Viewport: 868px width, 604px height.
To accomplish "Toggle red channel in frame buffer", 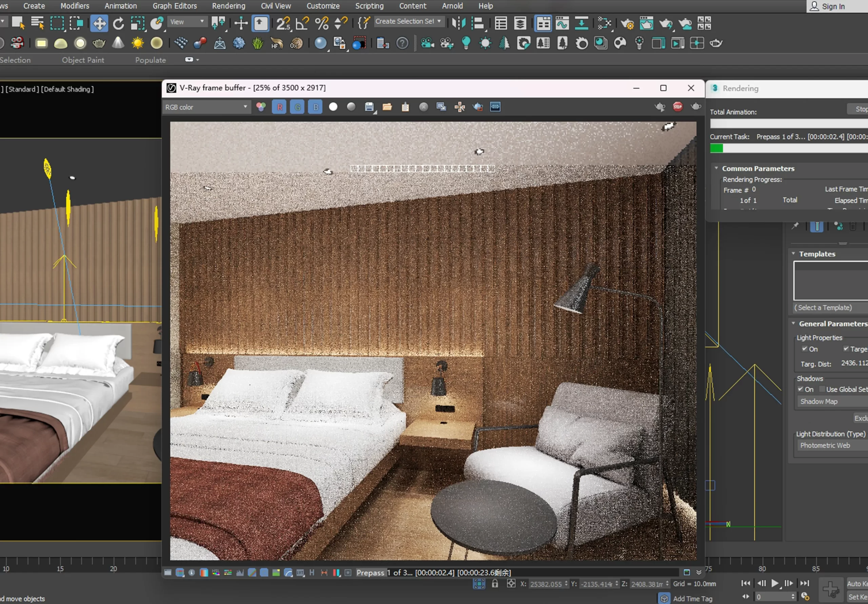I will click(279, 107).
